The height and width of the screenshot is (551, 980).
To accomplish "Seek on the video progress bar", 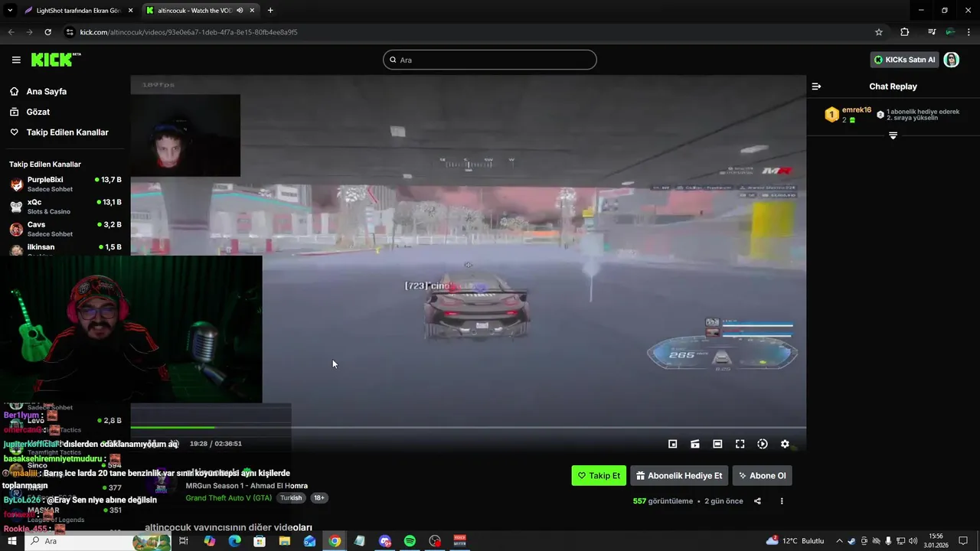I will coord(468,428).
